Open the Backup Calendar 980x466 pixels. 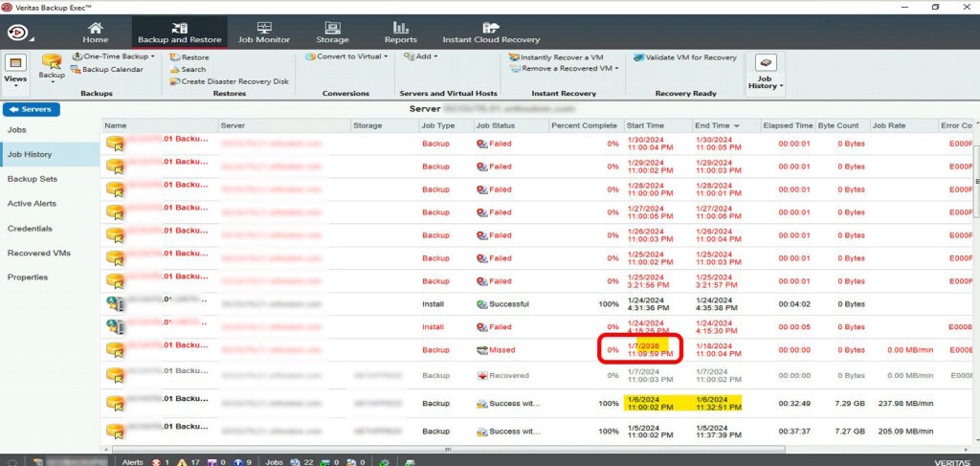click(112, 69)
